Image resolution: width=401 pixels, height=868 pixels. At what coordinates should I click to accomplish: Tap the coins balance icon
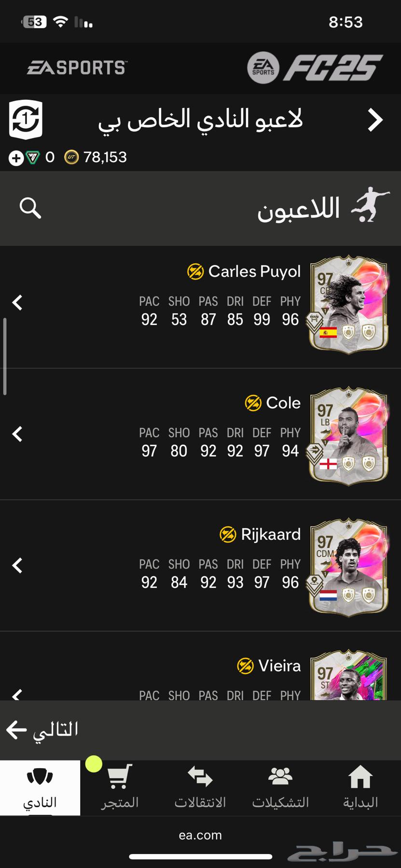[x=71, y=157]
